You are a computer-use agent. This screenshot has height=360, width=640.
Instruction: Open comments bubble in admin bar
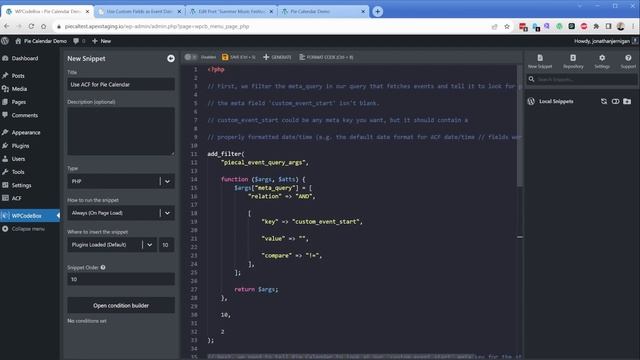[x=79, y=41]
